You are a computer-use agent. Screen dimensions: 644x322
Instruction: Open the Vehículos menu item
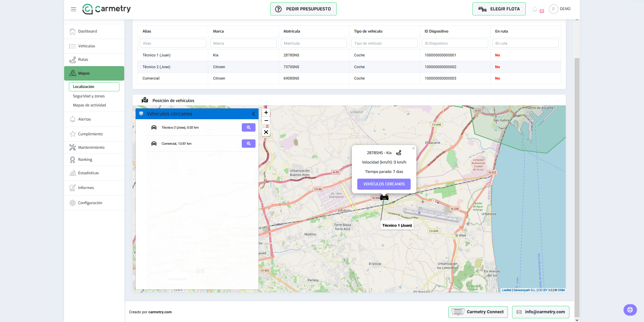[x=94, y=46]
